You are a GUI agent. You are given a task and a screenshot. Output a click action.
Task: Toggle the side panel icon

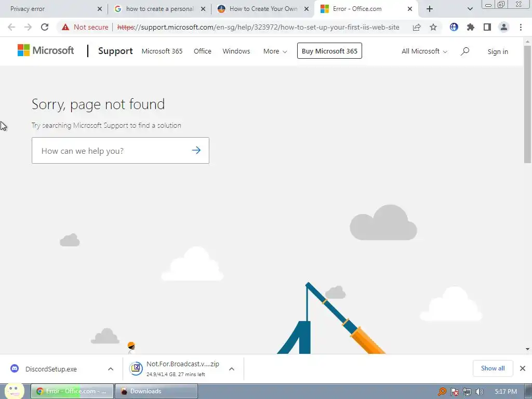click(x=487, y=27)
